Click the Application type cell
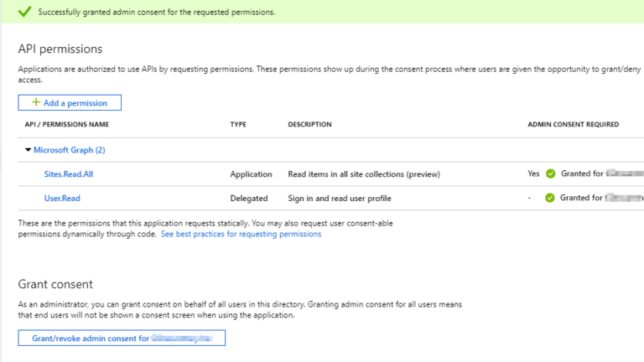This screenshot has height=362, width=644. (251, 174)
